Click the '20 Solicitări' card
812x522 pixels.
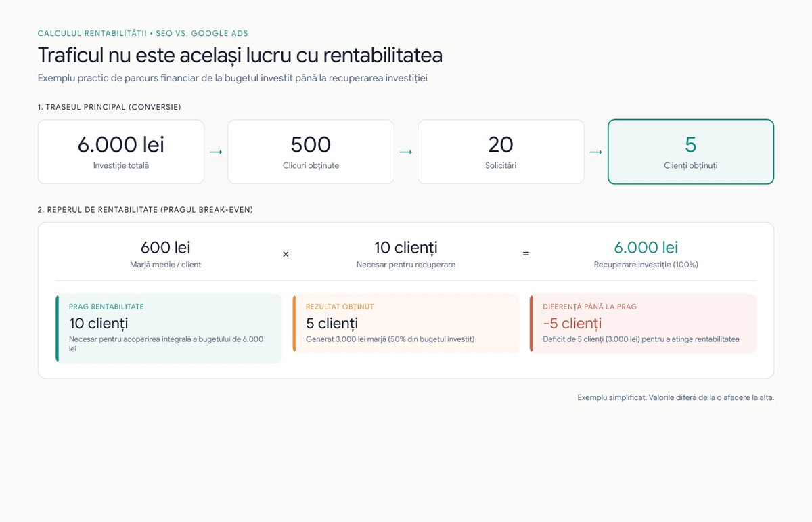(501, 152)
